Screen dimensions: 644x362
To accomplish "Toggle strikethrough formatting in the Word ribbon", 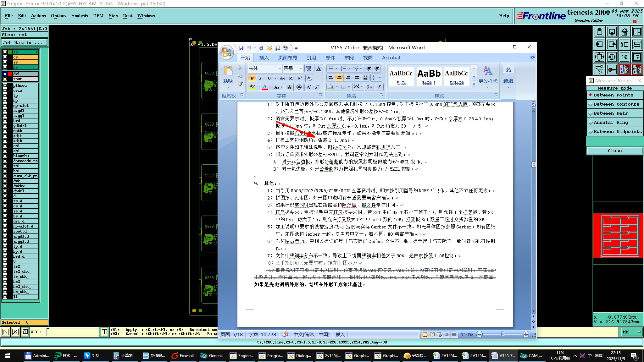I will pyautogui.click(x=282, y=78).
